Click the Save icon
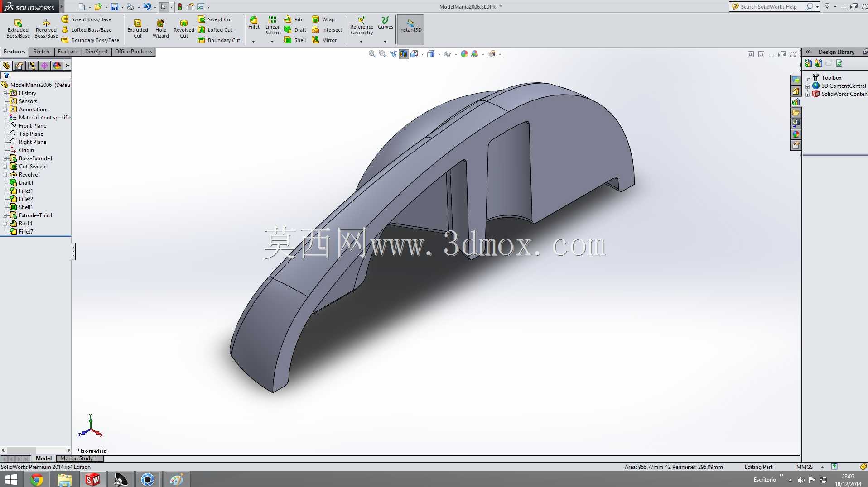The height and width of the screenshot is (487, 868). point(115,7)
